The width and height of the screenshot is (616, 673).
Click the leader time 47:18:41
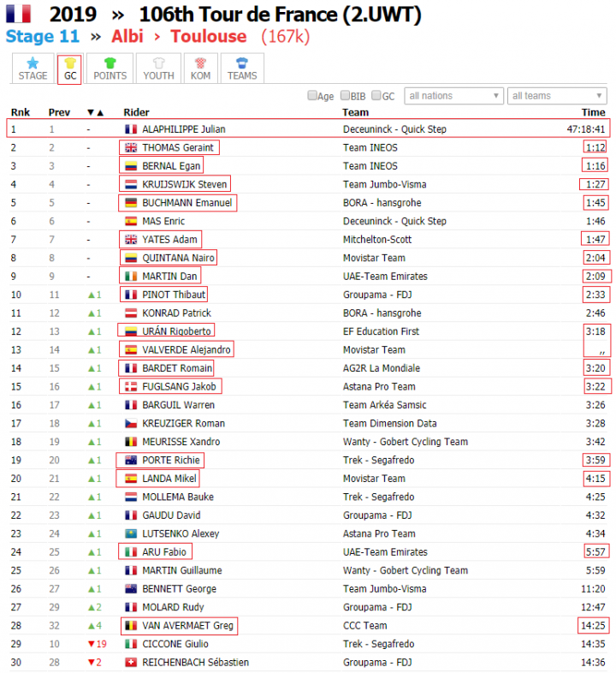[x=586, y=129]
